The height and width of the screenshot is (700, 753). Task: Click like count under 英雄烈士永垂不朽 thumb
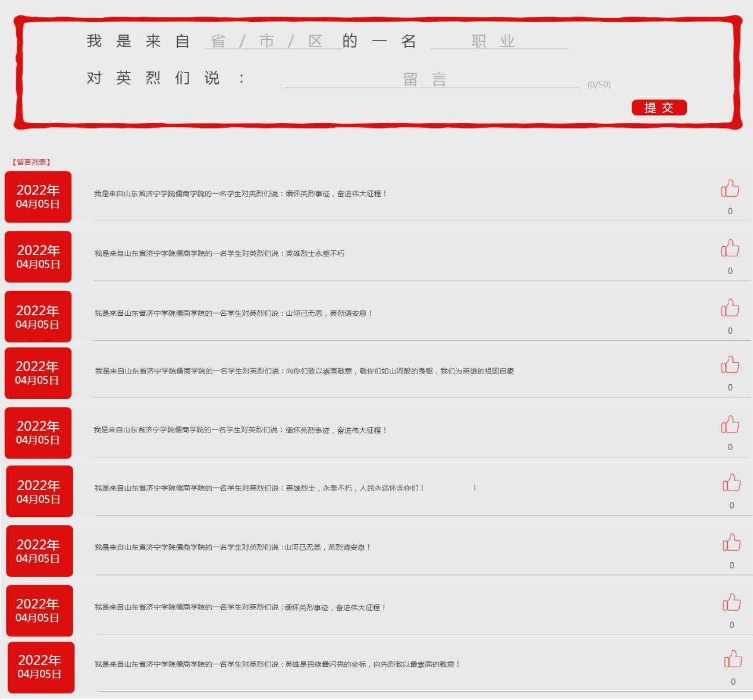click(x=730, y=271)
